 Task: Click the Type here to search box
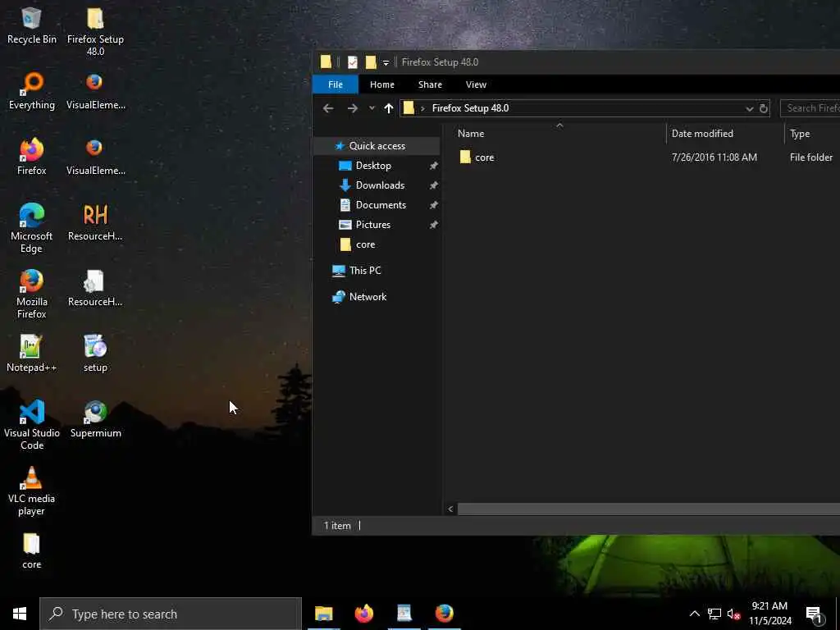tap(171, 614)
